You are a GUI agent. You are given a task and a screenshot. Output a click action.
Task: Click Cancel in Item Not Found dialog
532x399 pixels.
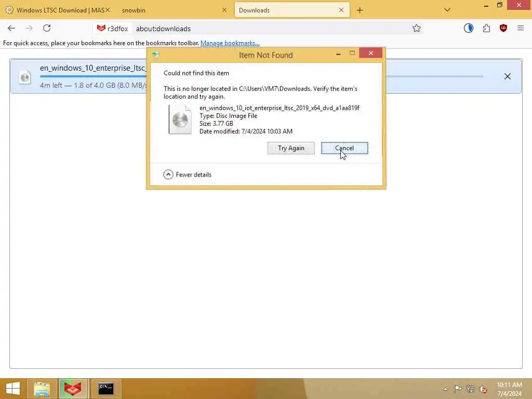click(344, 148)
